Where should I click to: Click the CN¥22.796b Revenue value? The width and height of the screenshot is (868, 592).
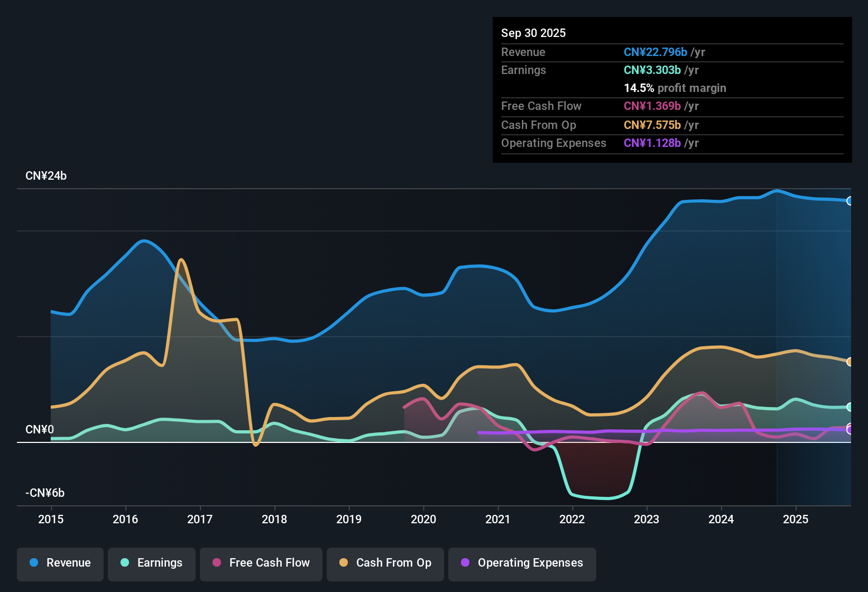coord(655,52)
